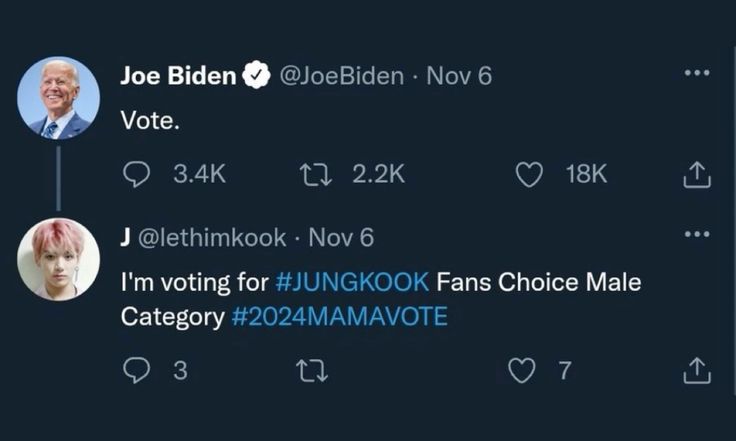
Task: Open the #JUNGKOOK hashtag
Action: pyautogui.click(x=350, y=283)
